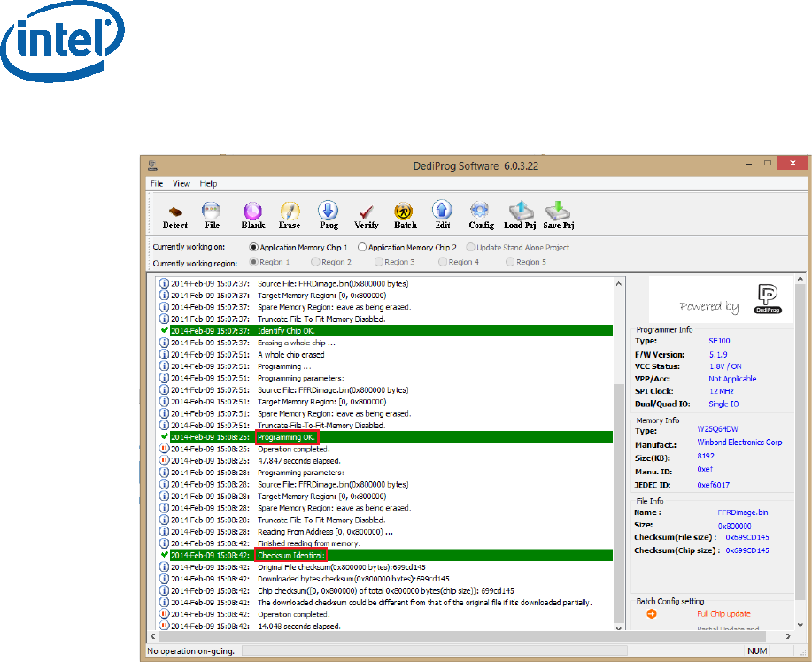Choose Region 2 radio button
This screenshot has height=662, width=812.
click(331, 262)
